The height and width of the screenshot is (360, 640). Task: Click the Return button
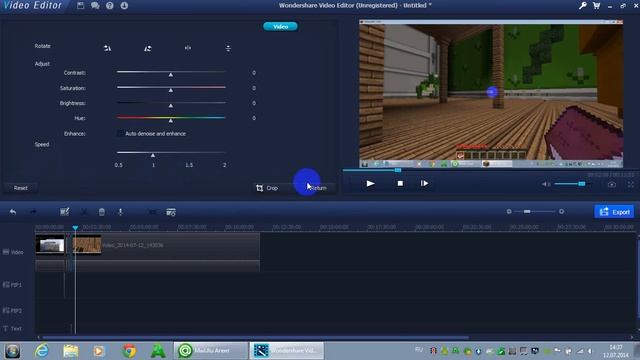pos(317,188)
